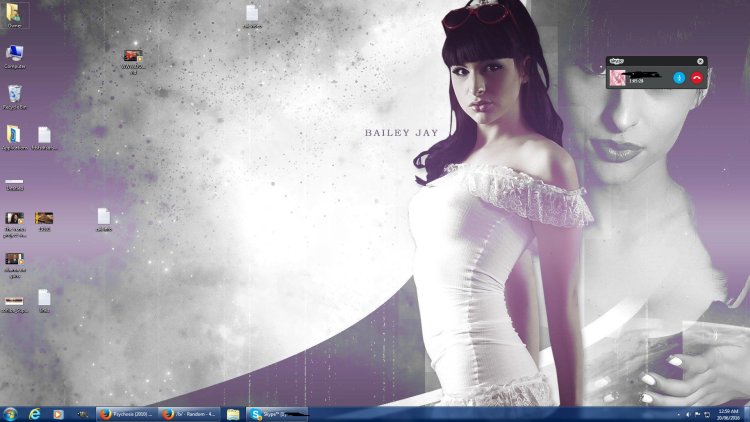Close the Skype mini call window
This screenshot has height=422, width=750.
(700, 61)
